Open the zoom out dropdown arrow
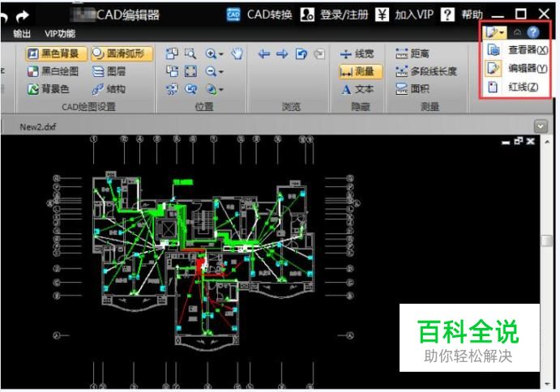The image size is (560, 392). pyautogui.click(x=221, y=72)
